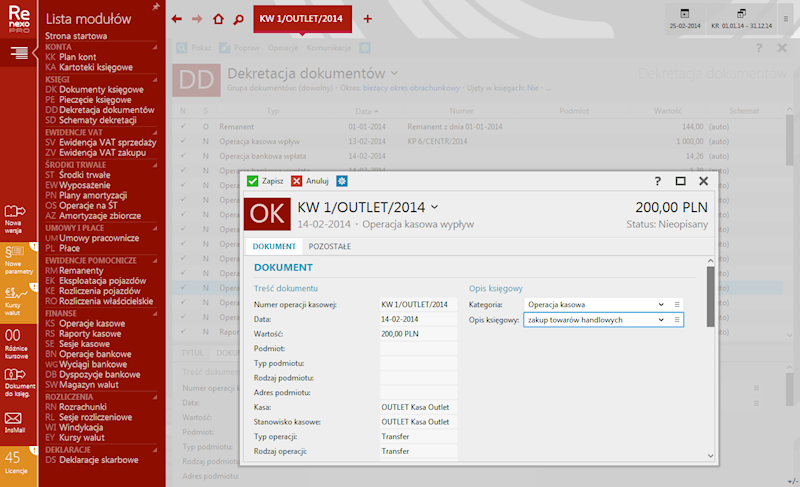Screen dimensions: 800x487
Task: Expand the KW 1/OUTLET/2014 title chevron
Action: [x=434, y=207]
